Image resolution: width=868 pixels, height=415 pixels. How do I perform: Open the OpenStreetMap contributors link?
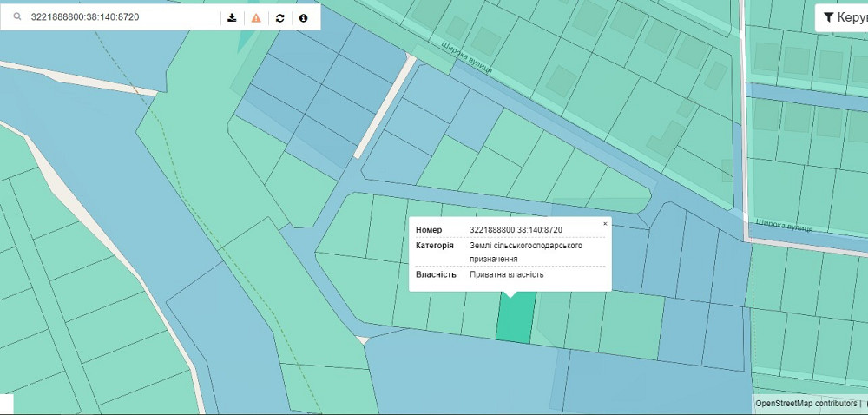[806, 403]
